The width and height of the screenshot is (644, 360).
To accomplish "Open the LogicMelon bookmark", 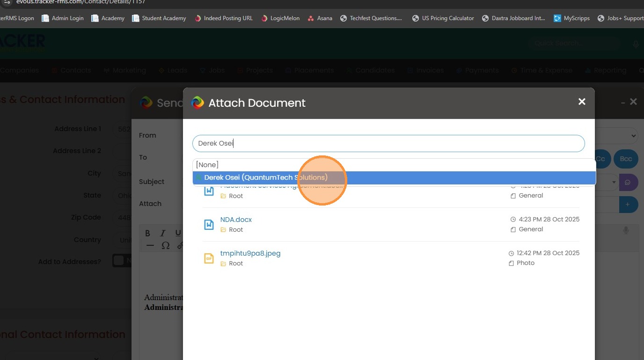I will pos(280,18).
